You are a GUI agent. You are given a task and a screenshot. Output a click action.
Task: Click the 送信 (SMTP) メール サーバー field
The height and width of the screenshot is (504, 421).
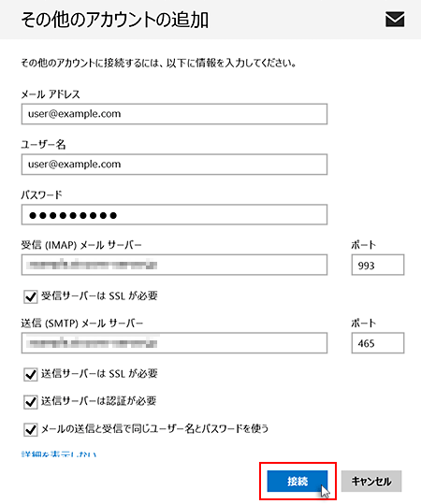click(x=174, y=343)
